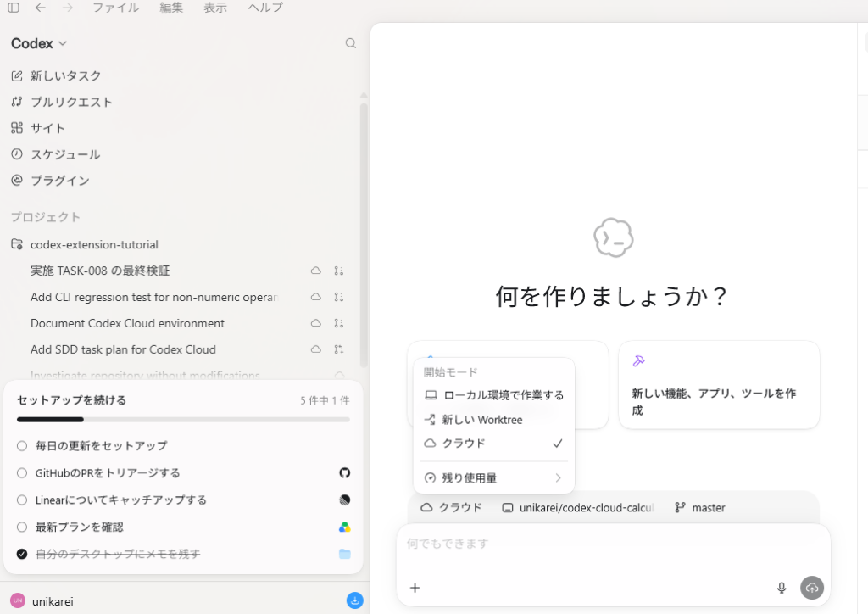Check 毎日の更新をセットアップ circle
868x614 pixels.
[x=21, y=446]
